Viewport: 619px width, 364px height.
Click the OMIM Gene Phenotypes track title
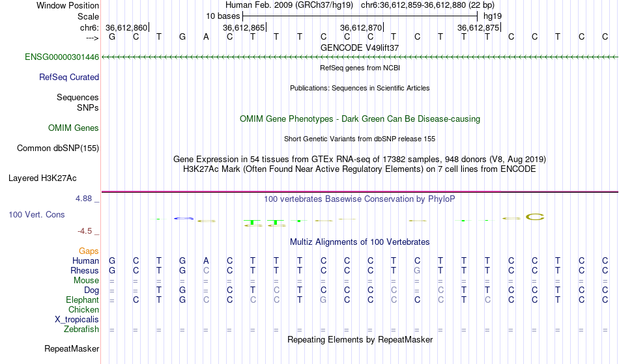(x=360, y=119)
